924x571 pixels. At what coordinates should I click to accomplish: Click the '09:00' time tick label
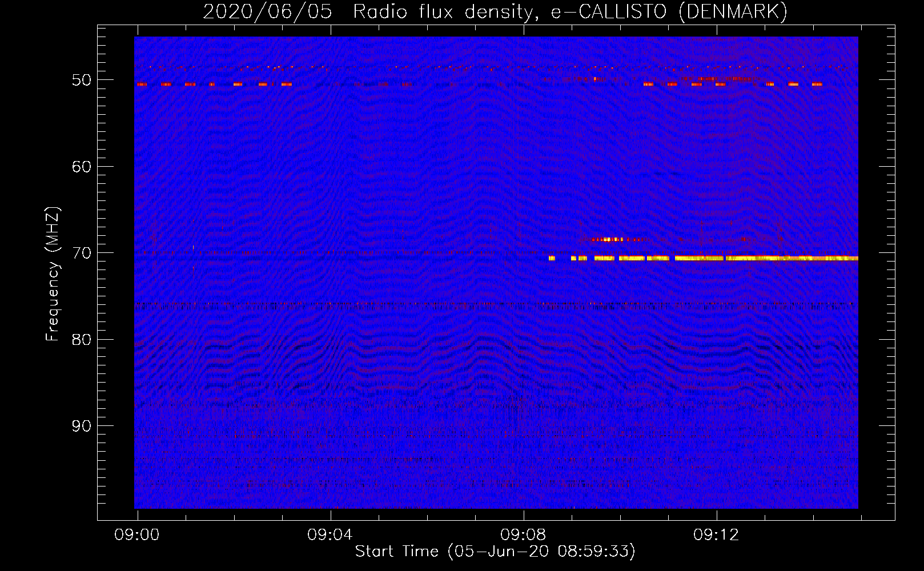[x=137, y=535]
